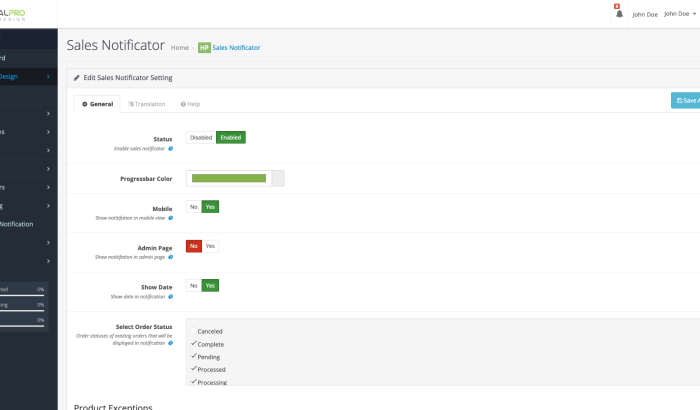Click the red notification count badge
This screenshot has height=410, width=700.
pos(617,6)
